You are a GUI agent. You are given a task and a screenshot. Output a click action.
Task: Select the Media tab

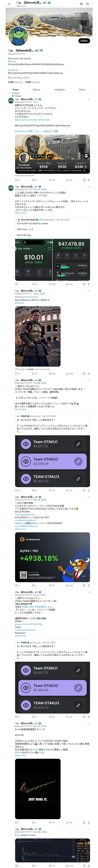pos(82,90)
